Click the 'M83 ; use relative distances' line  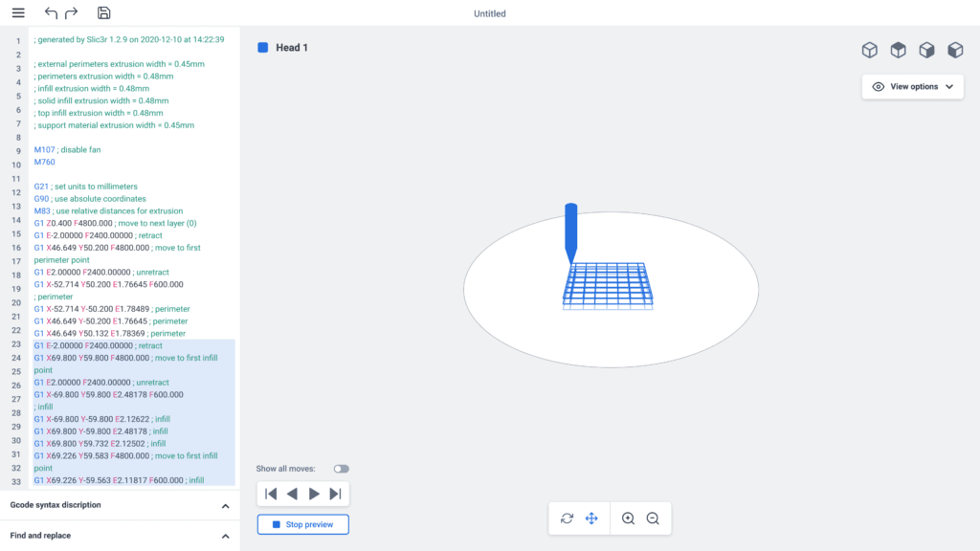coord(108,211)
